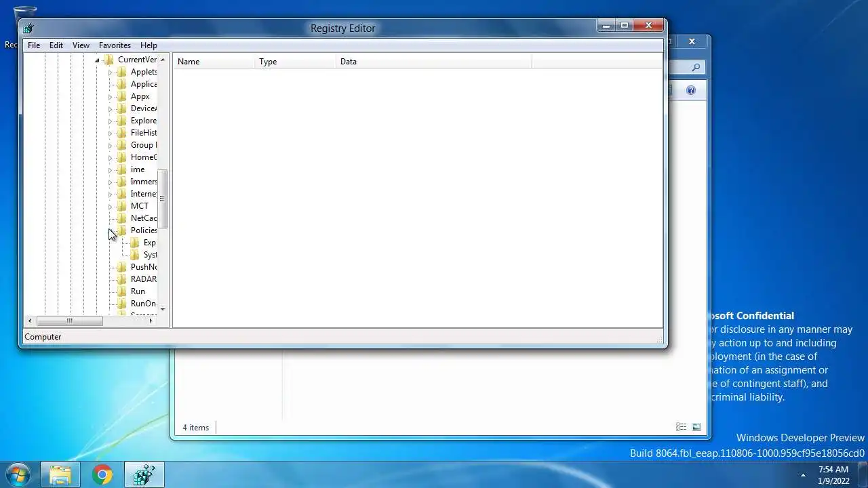Select the Applets key label

pos(144,72)
